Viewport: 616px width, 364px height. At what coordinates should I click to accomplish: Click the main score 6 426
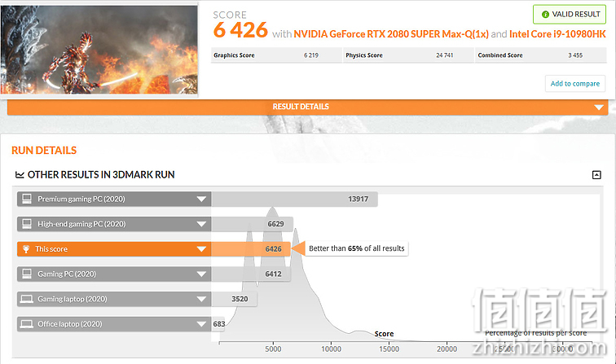(240, 30)
